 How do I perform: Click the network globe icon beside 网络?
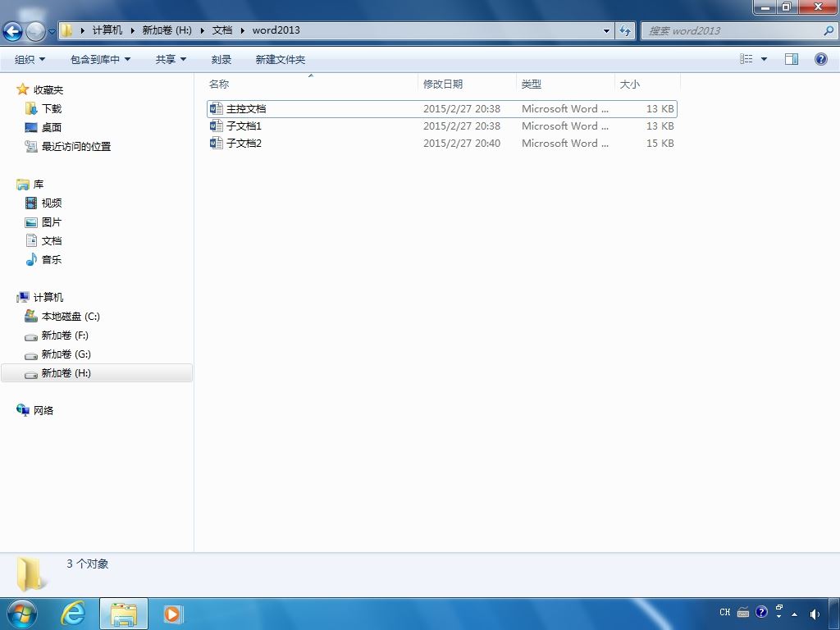pyautogui.click(x=22, y=410)
